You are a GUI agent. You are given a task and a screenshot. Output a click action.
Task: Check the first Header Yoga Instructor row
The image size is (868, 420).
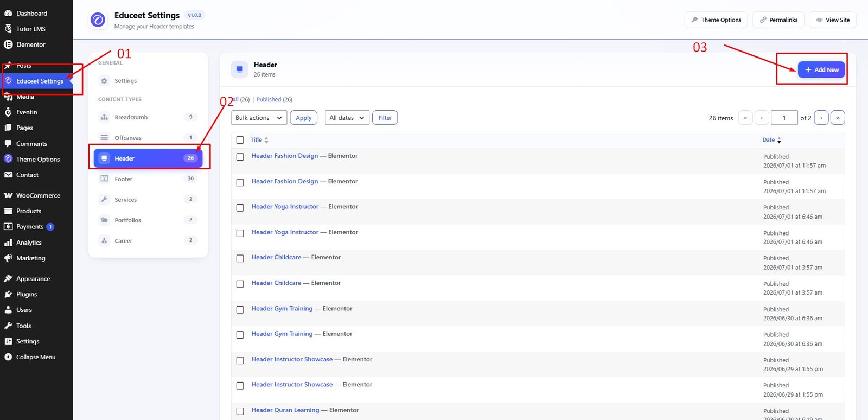(240, 208)
